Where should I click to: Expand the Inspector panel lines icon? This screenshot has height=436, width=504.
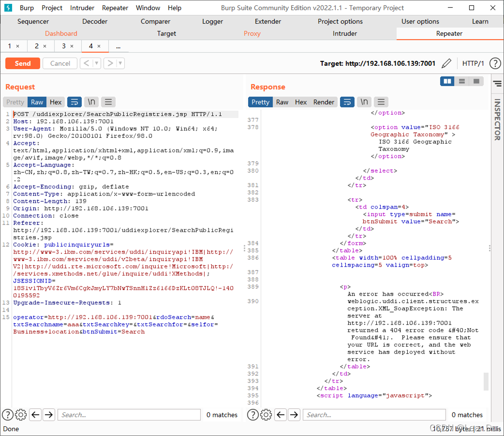(497, 84)
